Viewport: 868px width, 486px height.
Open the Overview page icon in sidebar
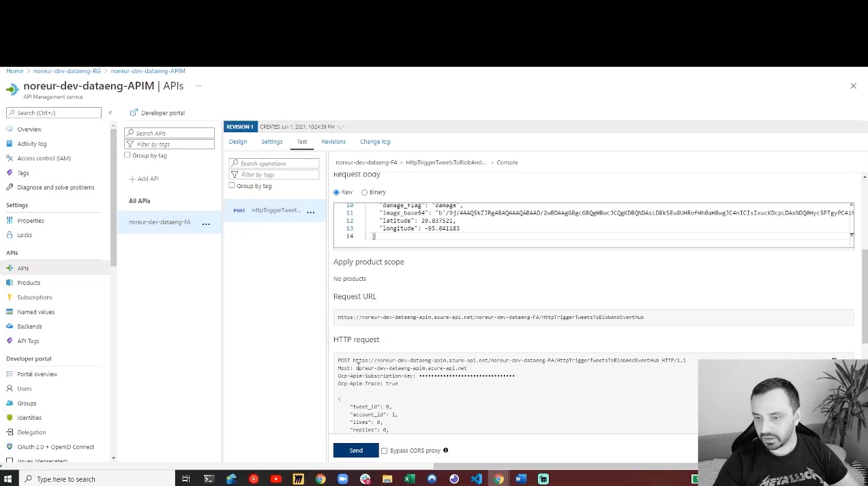[10, 129]
